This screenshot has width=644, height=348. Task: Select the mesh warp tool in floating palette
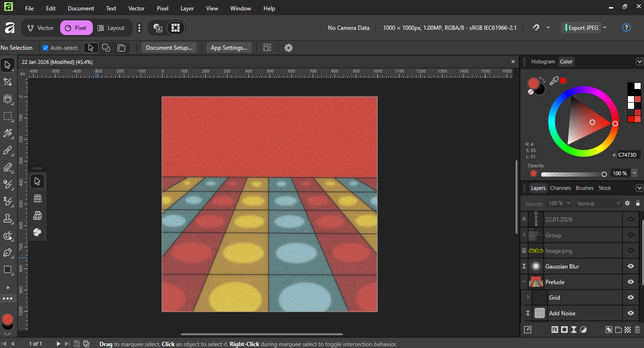[37, 215]
